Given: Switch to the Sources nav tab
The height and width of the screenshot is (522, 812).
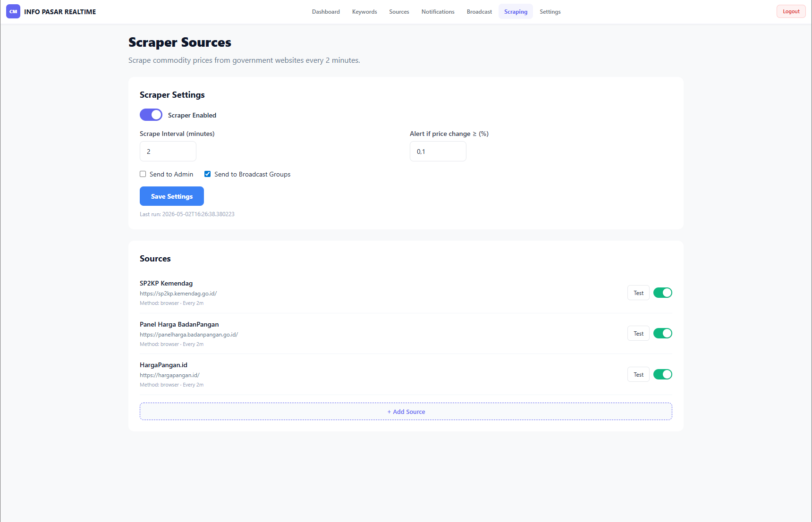Looking at the screenshot, I should pyautogui.click(x=399, y=12).
